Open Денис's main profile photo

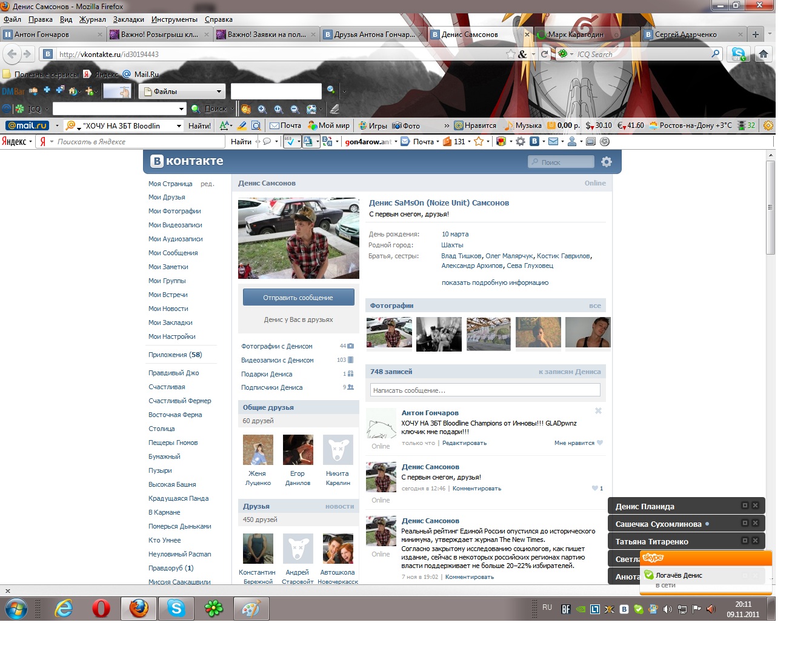[x=299, y=238]
